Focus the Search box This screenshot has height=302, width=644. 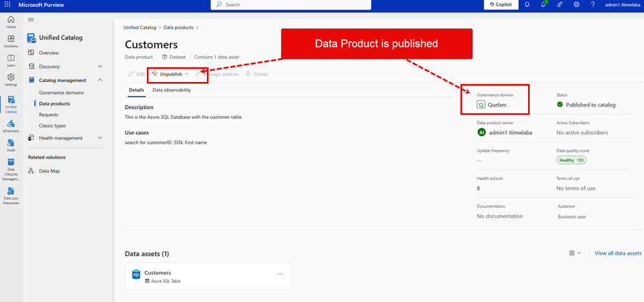(x=291, y=5)
